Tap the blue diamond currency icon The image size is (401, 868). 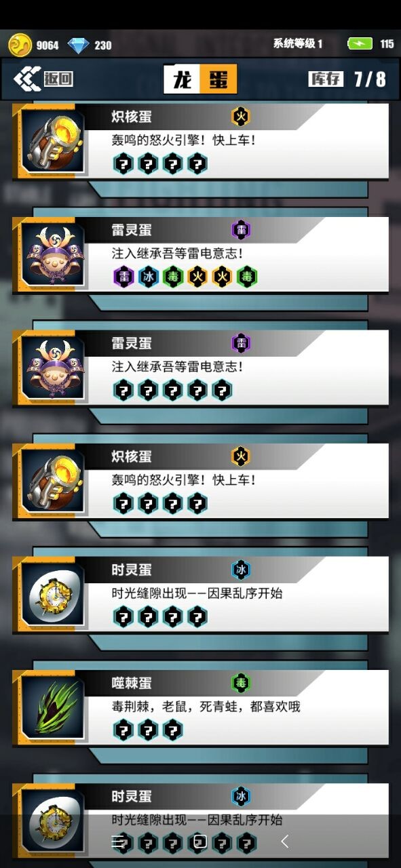78,45
